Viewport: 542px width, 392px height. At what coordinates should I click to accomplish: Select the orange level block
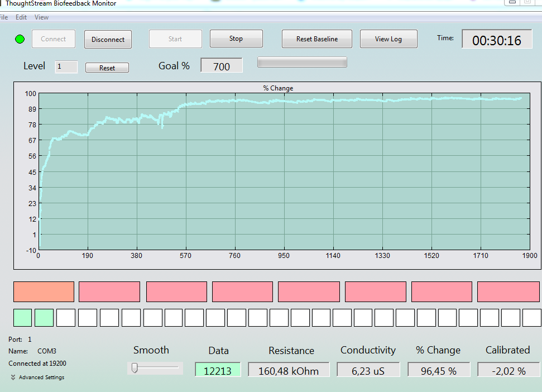(44, 291)
